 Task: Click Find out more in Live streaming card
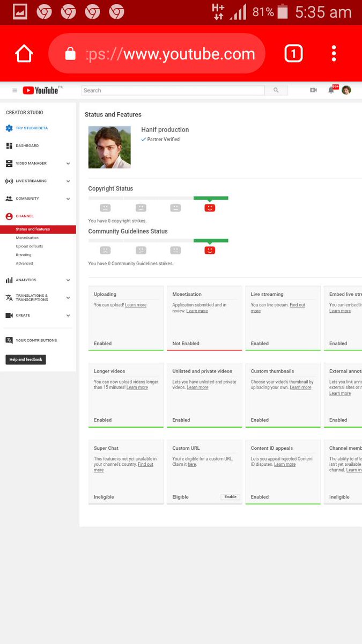coord(278,308)
